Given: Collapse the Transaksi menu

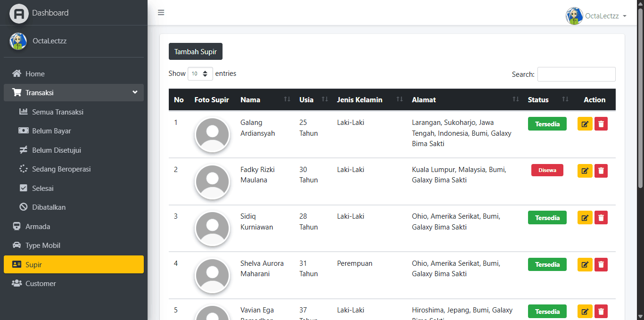Looking at the screenshot, I should 74,93.
